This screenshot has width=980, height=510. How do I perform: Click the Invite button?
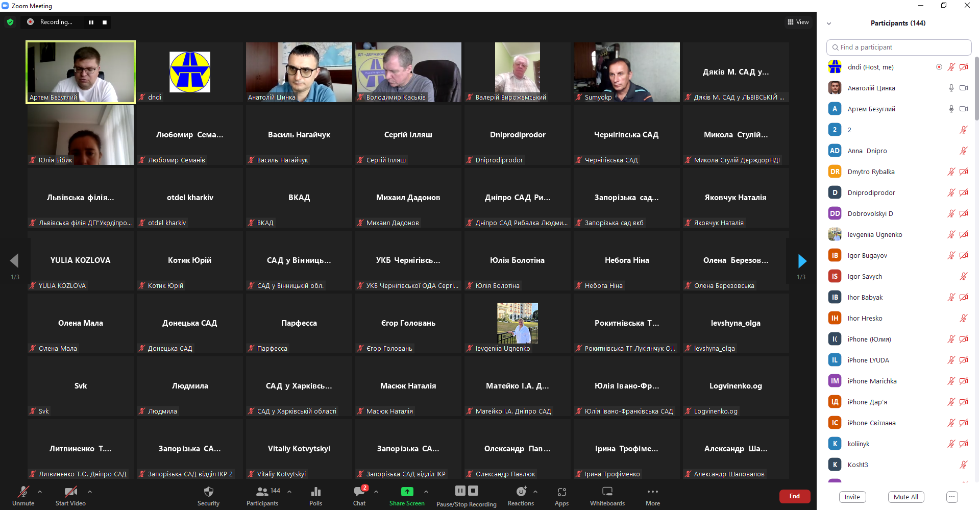pyautogui.click(x=852, y=497)
